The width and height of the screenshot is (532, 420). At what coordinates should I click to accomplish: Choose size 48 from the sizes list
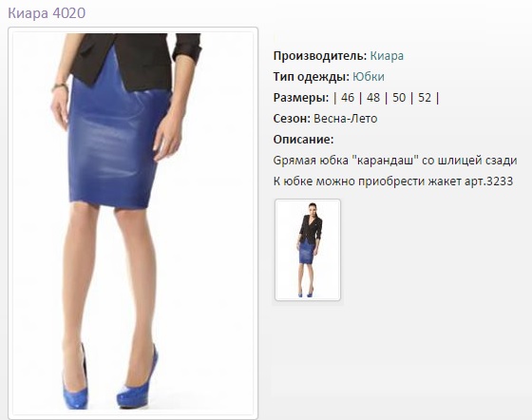click(373, 98)
